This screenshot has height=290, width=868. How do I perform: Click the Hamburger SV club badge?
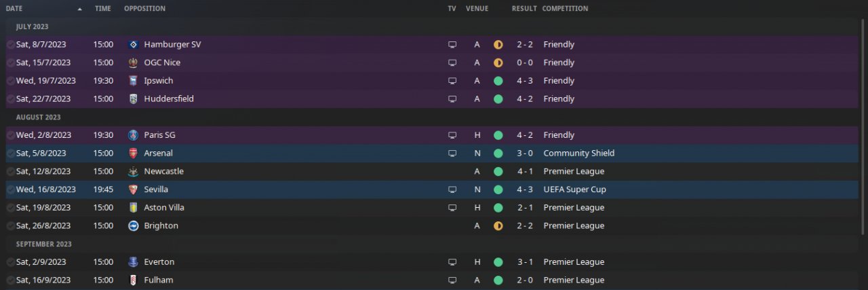click(133, 45)
